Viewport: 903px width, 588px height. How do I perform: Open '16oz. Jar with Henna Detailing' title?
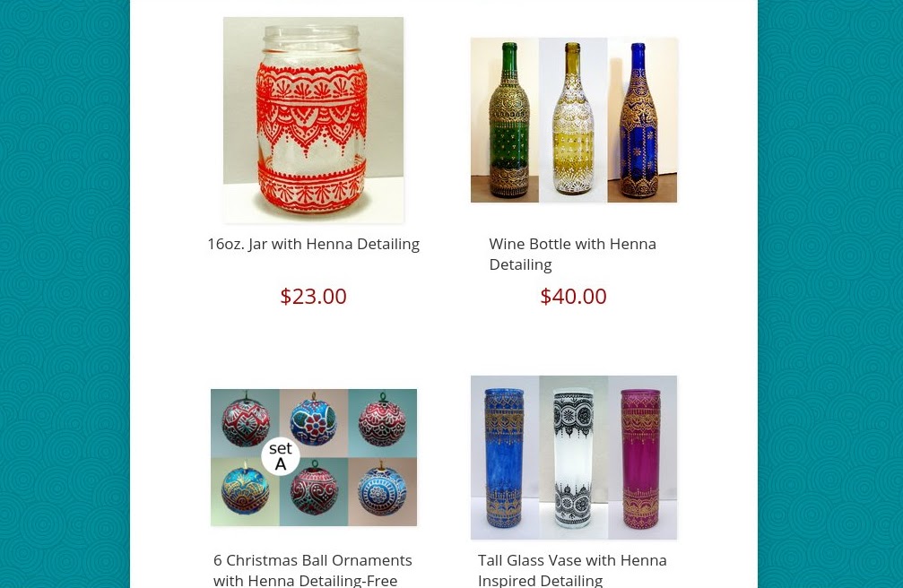point(313,244)
